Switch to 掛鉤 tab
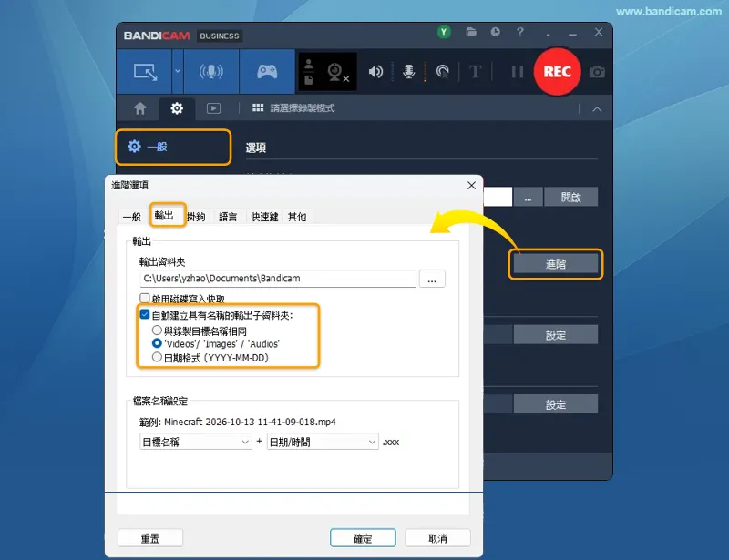 (x=196, y=217)
